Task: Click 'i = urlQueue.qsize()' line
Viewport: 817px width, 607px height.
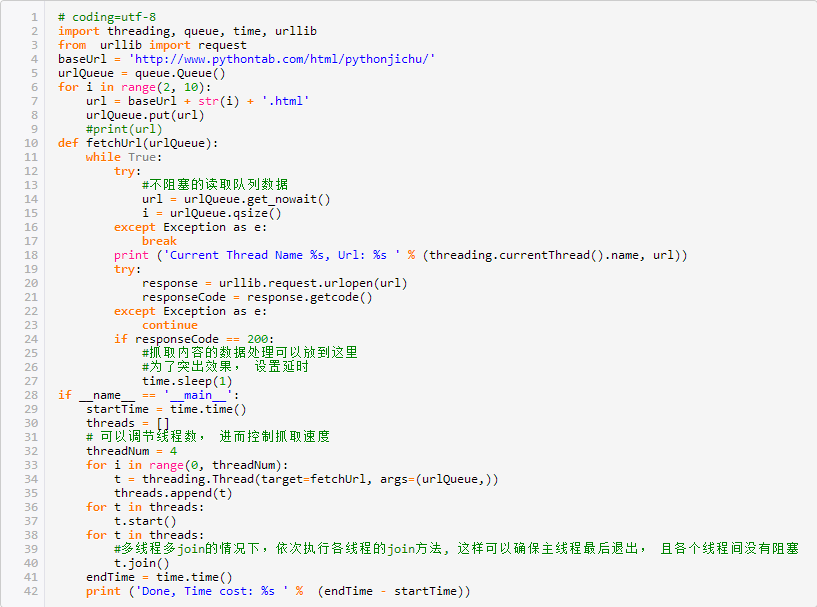Action: coord(212,213)
